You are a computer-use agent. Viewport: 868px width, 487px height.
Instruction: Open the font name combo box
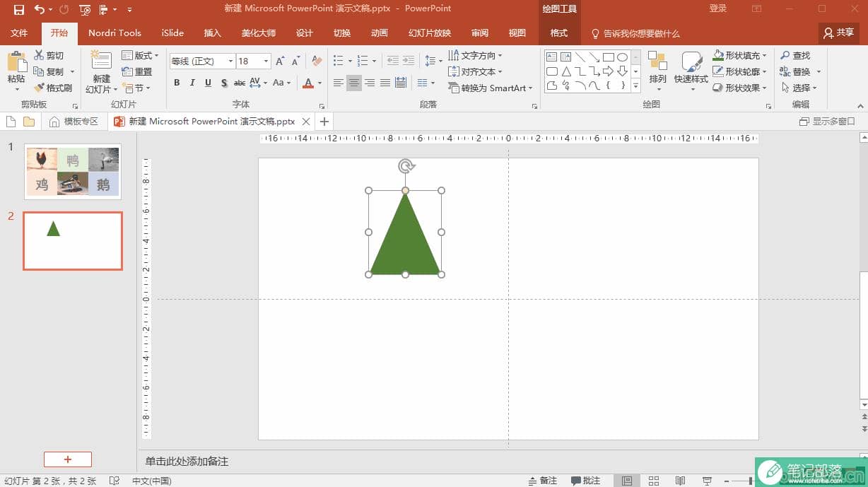coord(202,61)
